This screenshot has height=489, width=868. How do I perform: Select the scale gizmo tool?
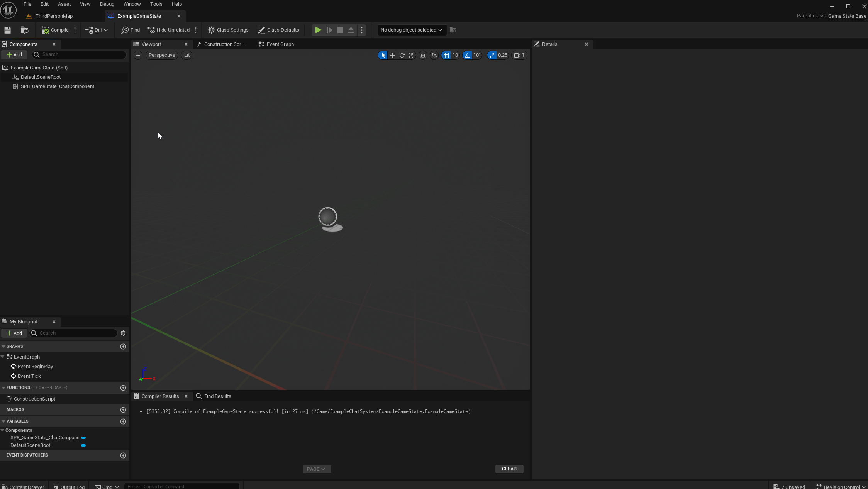click(x=411, y=55)
